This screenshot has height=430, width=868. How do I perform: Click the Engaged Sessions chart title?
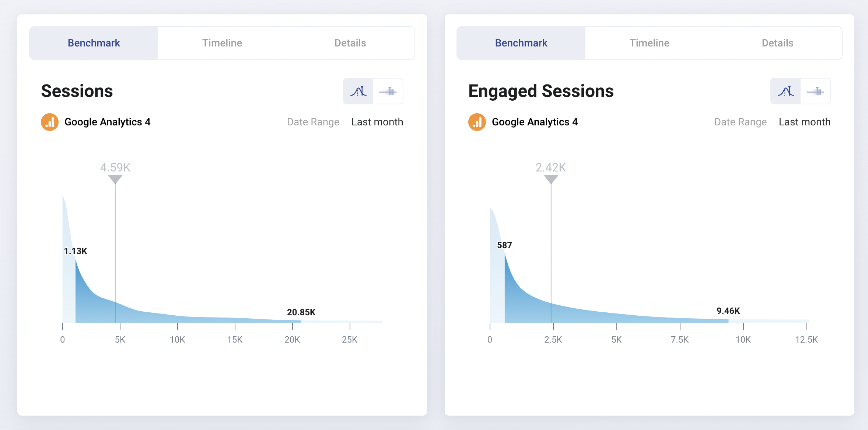(541, 91)
